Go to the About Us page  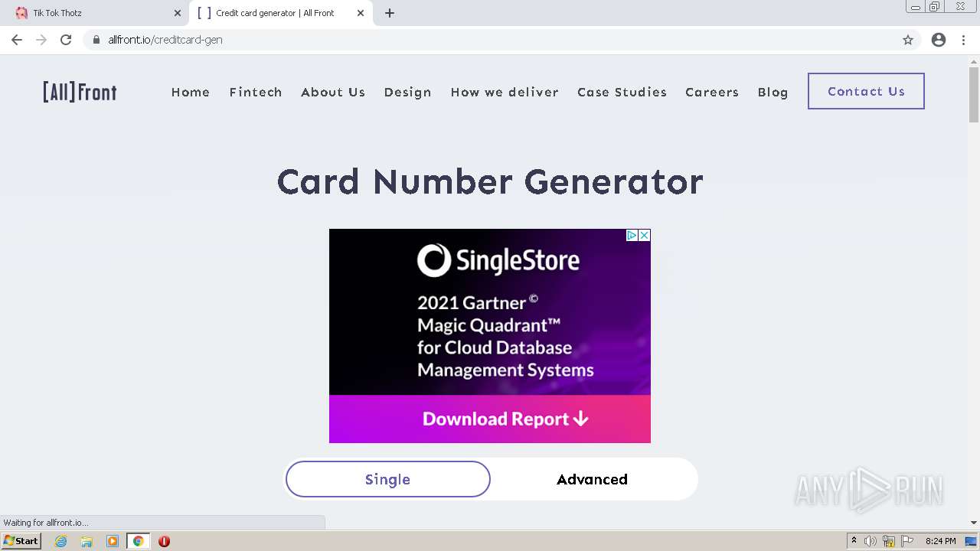click(x=333, y=92)
